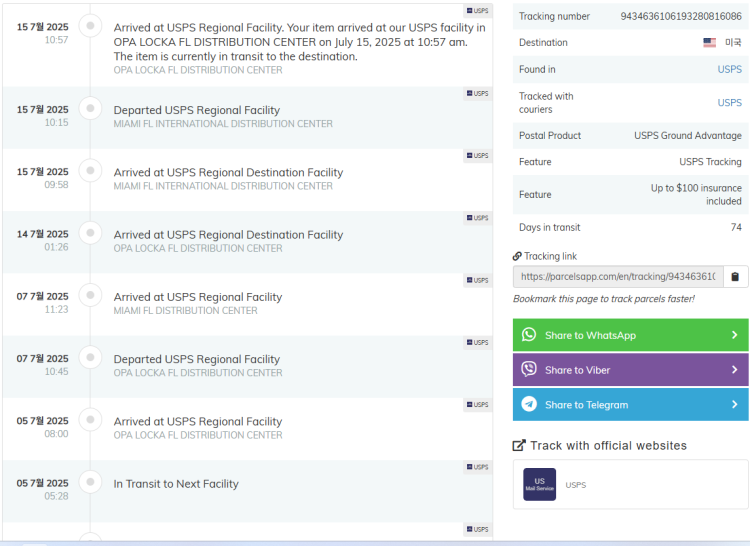Click the Telegram logo icon
750x546 pixels.
(529, 404)
